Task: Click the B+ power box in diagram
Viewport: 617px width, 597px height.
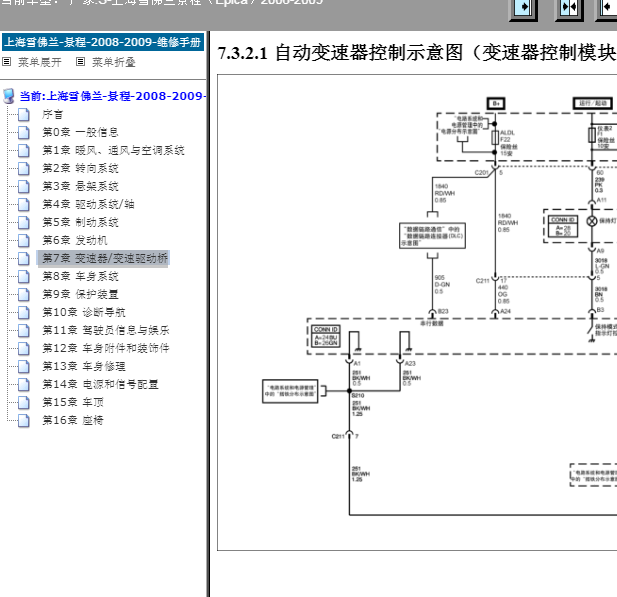Action: 496,104
